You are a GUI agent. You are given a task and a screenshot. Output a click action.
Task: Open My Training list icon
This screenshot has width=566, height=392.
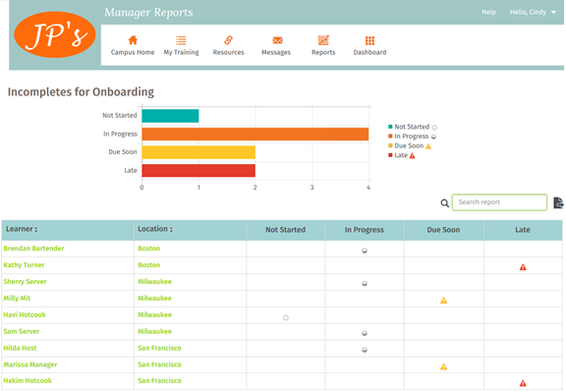click(181, 40)
